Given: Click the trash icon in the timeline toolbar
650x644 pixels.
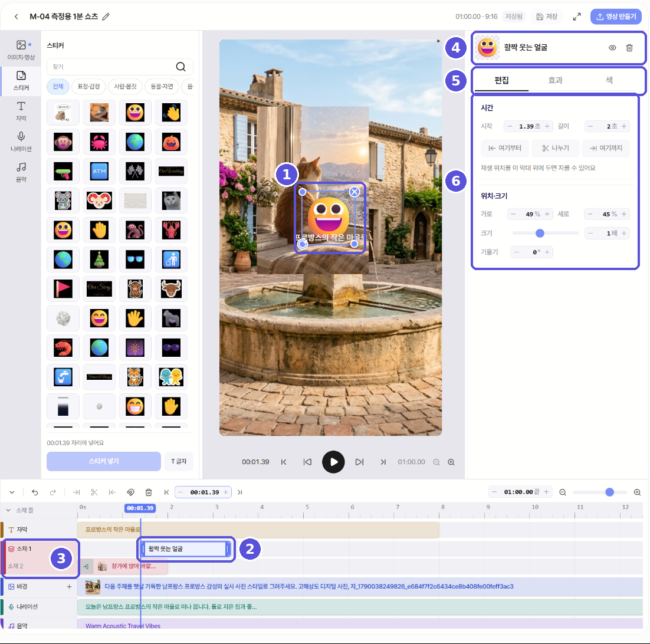Looking at the screenshot, I should tap(149, 492).
